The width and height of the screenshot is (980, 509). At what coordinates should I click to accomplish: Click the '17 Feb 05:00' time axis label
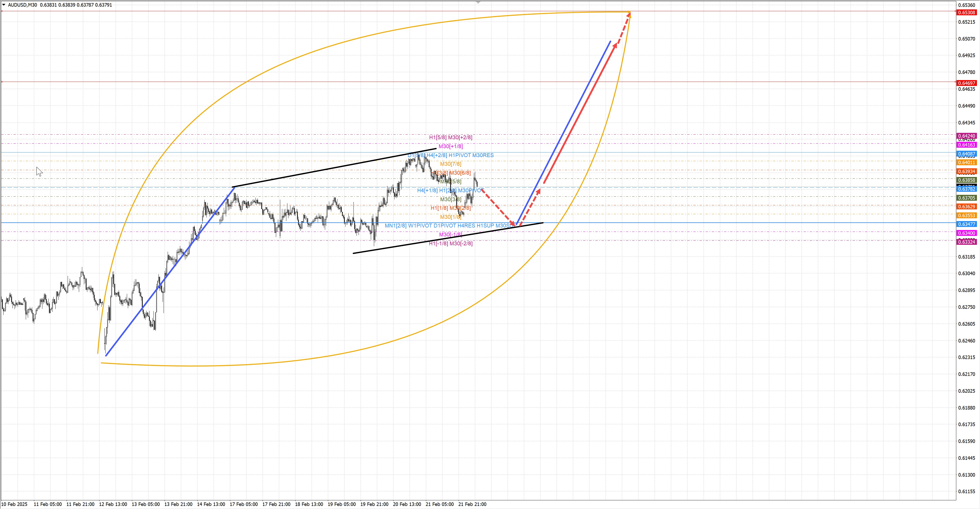pos(244,504)
